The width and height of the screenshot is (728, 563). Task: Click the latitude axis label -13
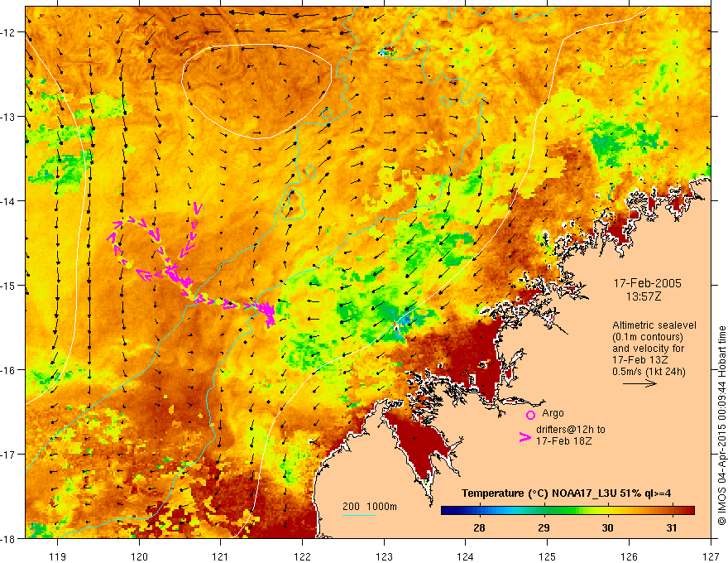tap(8, 116)
